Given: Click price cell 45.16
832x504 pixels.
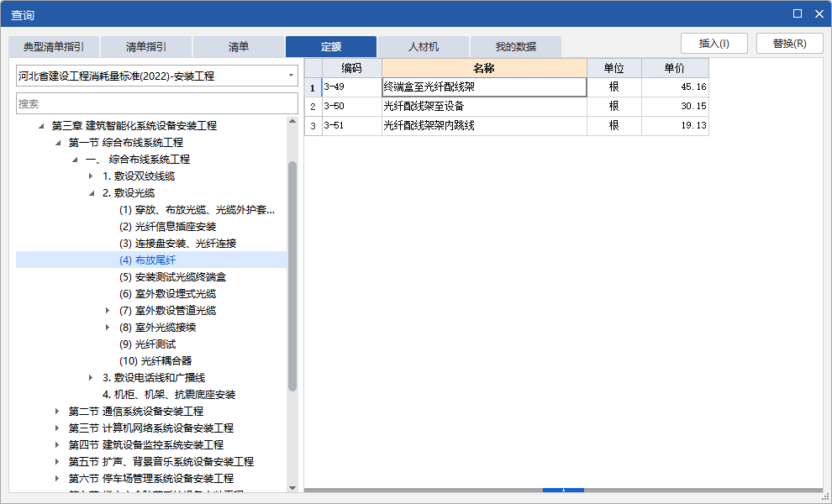Looking at the screenshot, I should click(675, 87).
